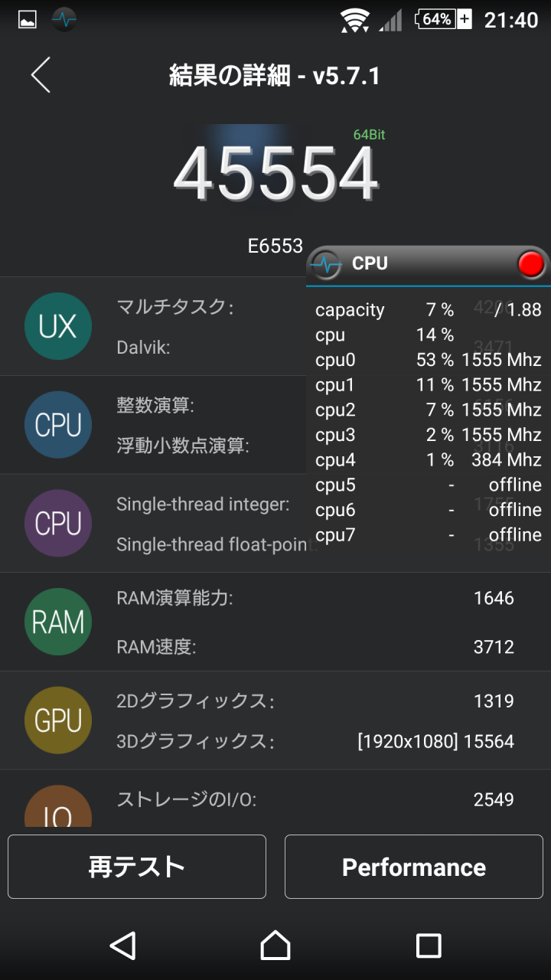Tap the Android home navigation button
Viewport: 551px width, 980px height.
[275, 946]
